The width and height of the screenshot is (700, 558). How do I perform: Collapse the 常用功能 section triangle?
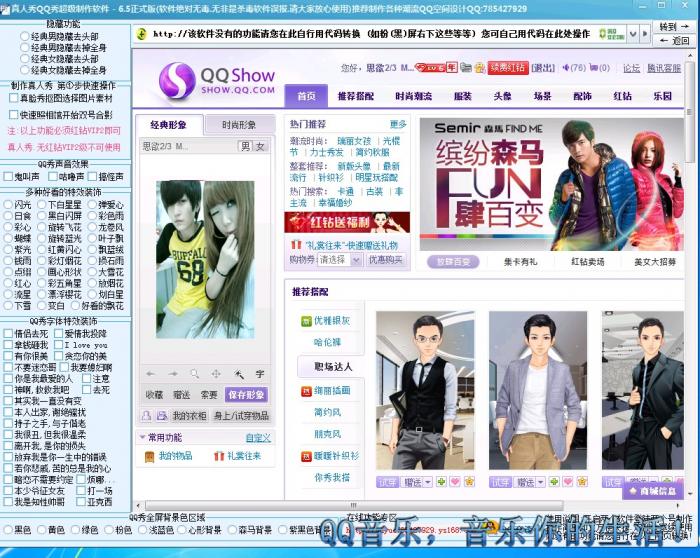(142, 437)
